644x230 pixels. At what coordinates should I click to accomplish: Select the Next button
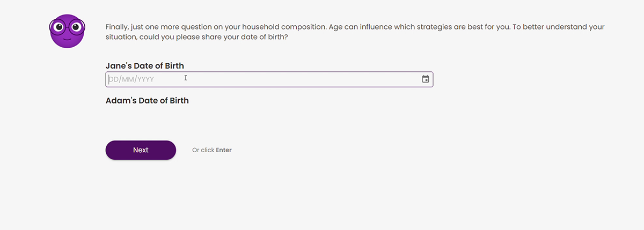coord(141,150)
